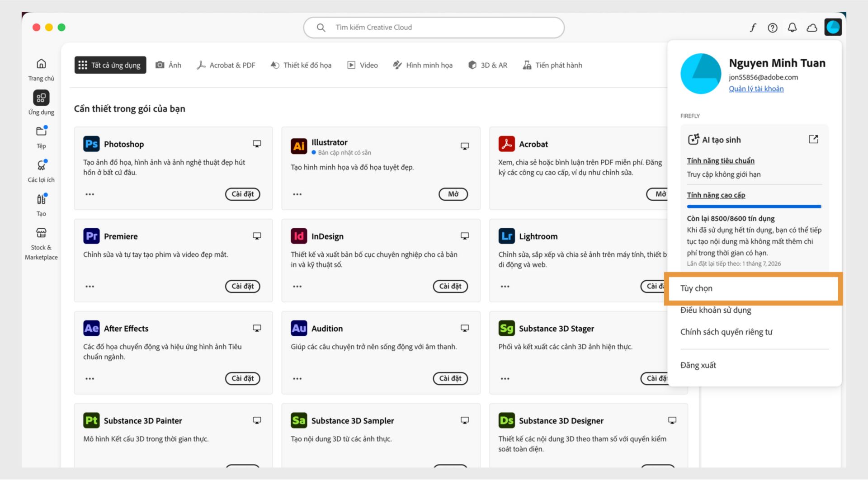This screenshot has width=868, height=480.
Task: Switch to Thiết kế đồ họa tab
Action: [x=301, y=65]
